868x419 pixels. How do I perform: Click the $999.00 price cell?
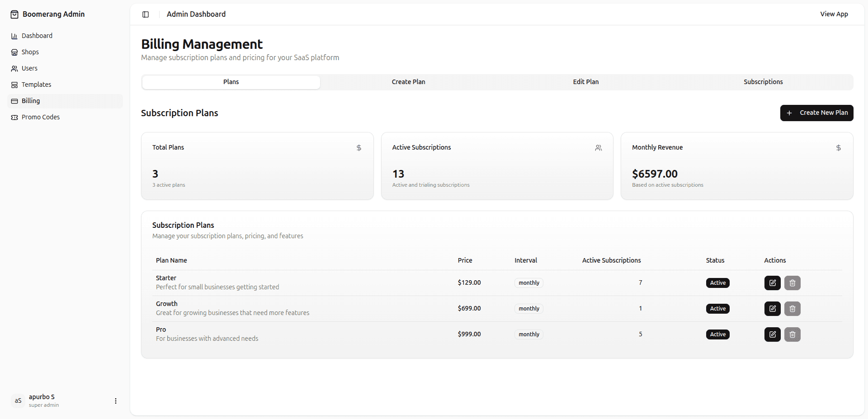(x=469, y=334)
